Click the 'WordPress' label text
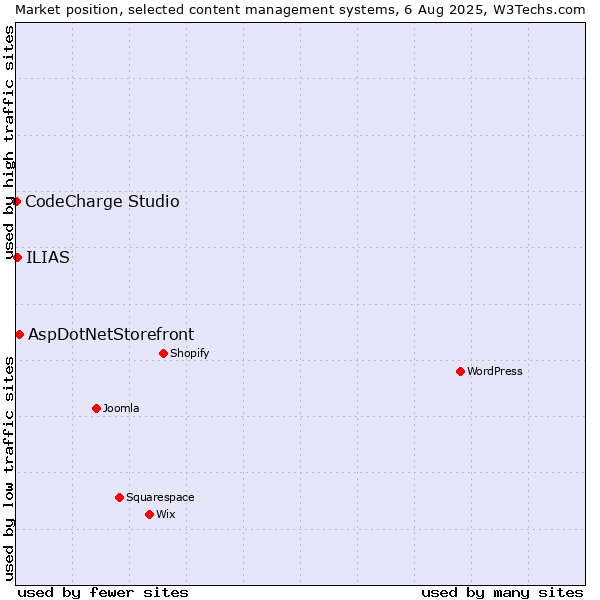Image resolution: width=600 pixels, height=600 pixels. tap(495, 371)
